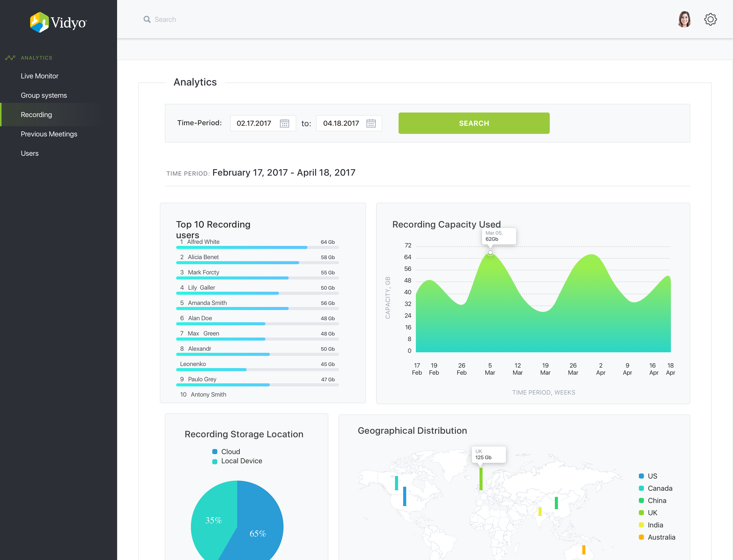Edit the end date 04.18.2017 field

tap(349, 123)
